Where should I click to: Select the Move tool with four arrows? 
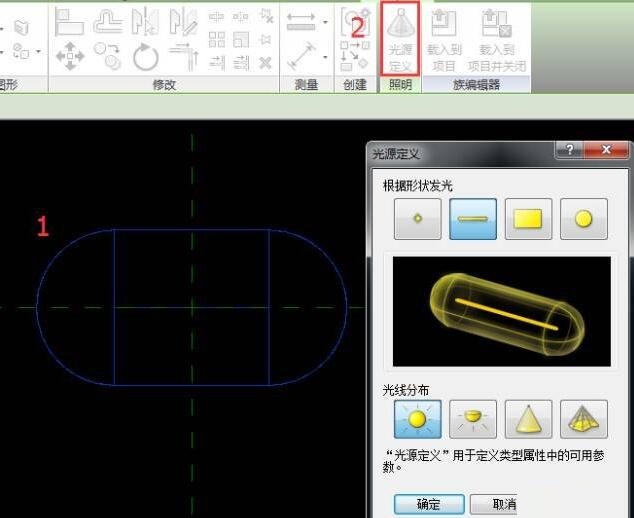click(x=69, y=56)
